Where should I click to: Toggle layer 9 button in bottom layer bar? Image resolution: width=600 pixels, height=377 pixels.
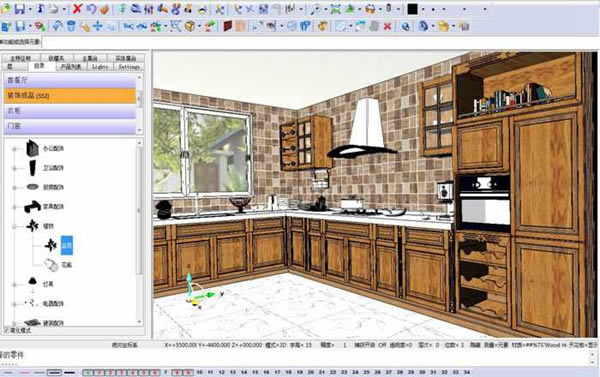click(188, 372)
